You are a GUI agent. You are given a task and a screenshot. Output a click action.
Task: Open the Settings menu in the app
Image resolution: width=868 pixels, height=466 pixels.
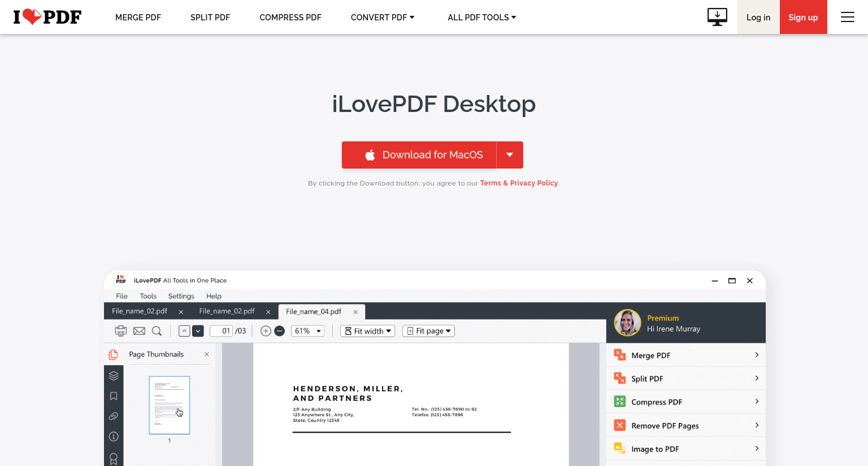click(181, 296)
